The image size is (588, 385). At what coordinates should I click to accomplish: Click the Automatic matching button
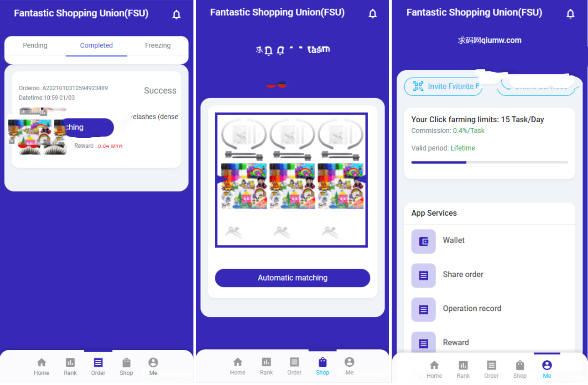click(x=292, y=278)
